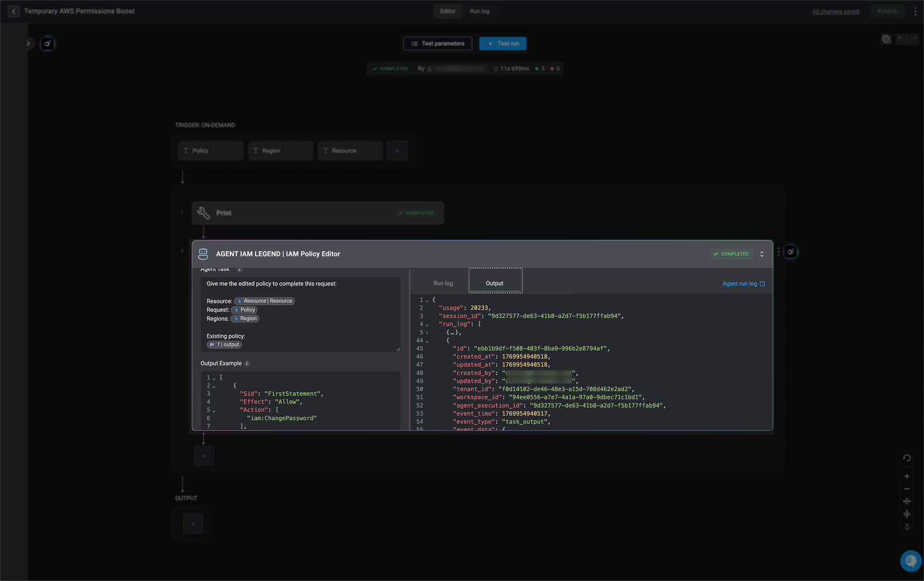The width and height of the screenshot is (924, 581).
Task: Select the Policy trigger parameter
Action: pos(210,151)
